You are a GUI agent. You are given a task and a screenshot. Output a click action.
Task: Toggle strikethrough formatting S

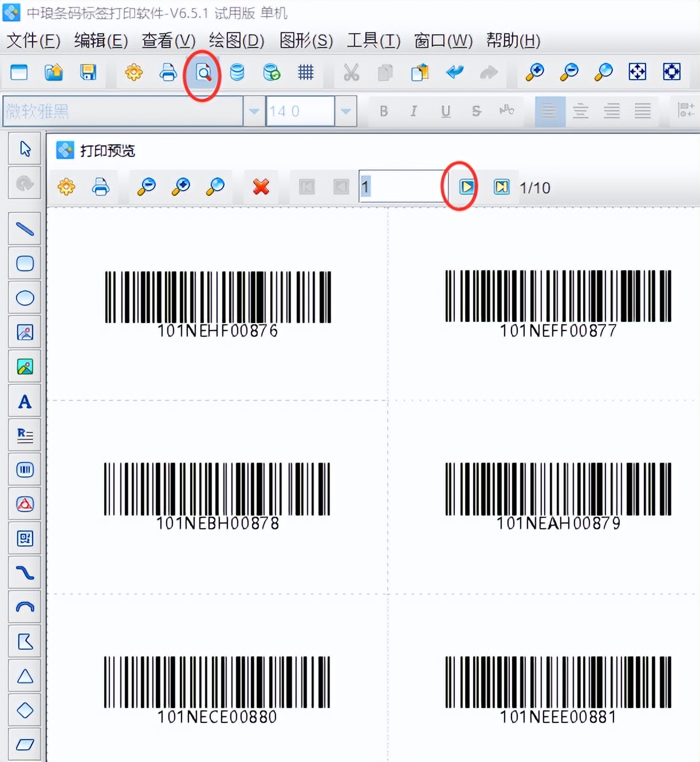pos(476,111)
